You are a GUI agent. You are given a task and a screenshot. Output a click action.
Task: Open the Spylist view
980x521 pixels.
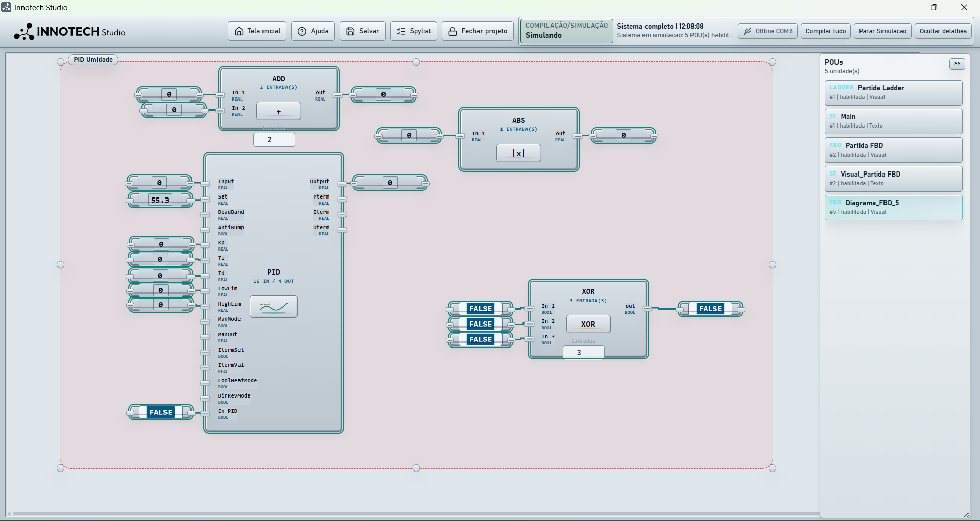[x=414, y=31]
